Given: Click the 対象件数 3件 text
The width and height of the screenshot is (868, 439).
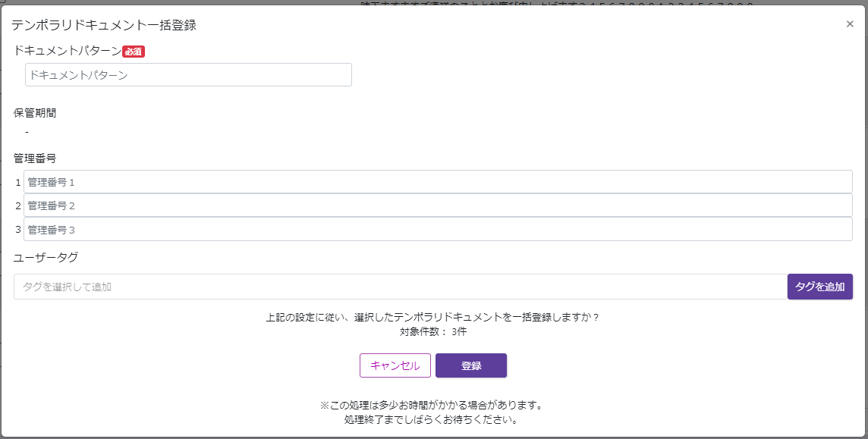Looking at the screenshot, I should pos(434,331).
